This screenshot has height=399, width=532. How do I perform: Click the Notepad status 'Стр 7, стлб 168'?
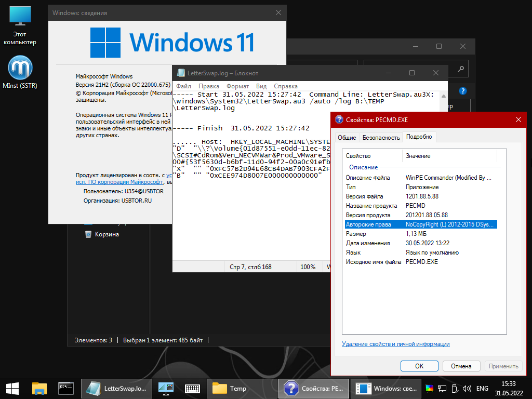point(250,267)
